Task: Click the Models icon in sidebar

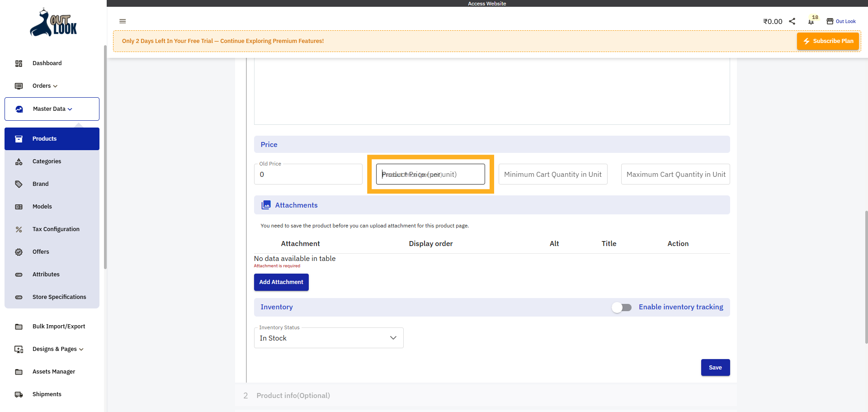Action: pyautogui.click(x=19, y=207)
